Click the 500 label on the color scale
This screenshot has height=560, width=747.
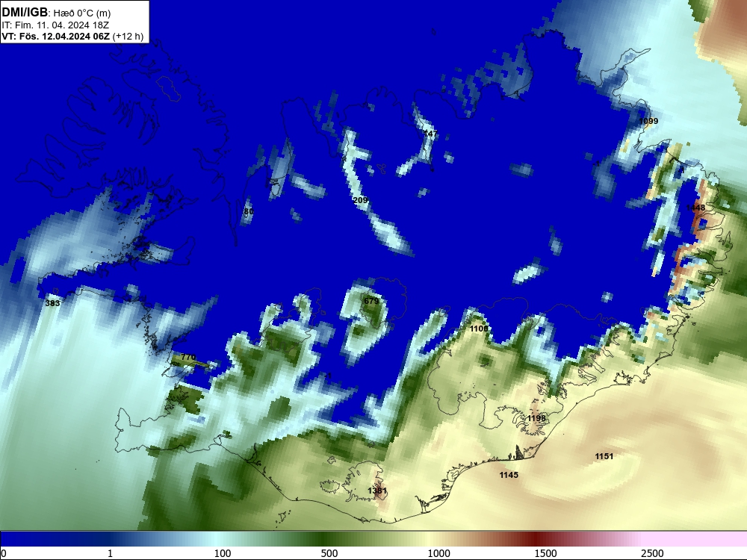tap(329, 553)
